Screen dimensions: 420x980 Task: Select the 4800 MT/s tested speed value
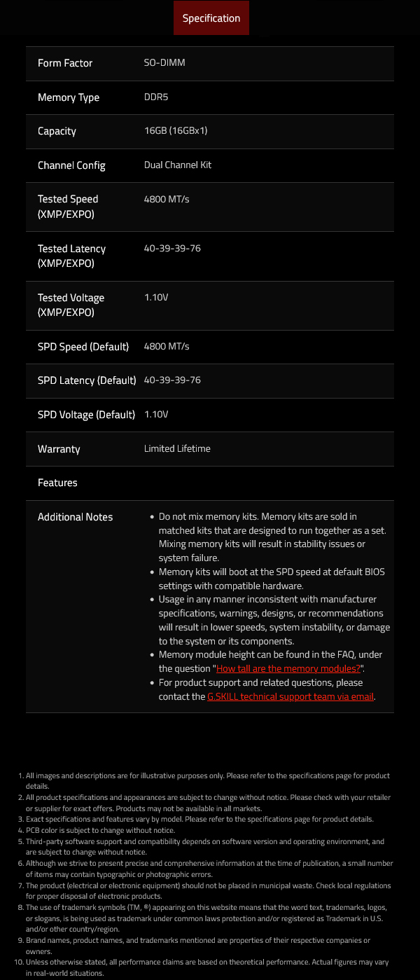pos(166,199)
